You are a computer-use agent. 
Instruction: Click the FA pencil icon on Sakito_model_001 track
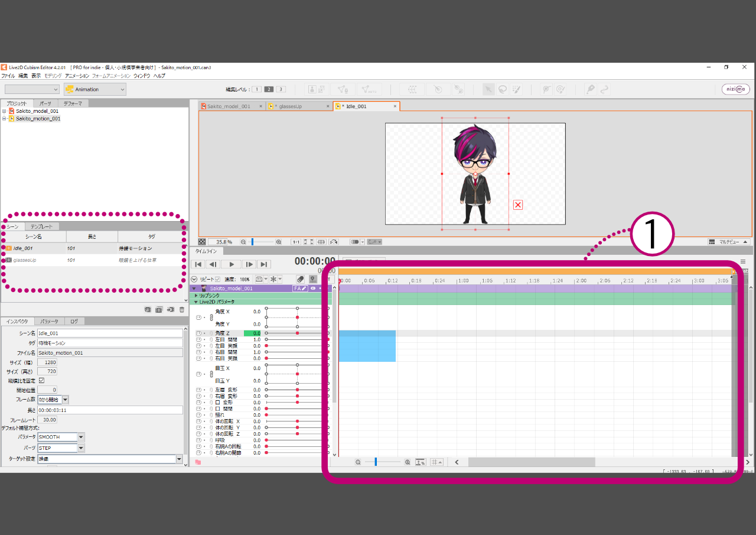point(300,288)
